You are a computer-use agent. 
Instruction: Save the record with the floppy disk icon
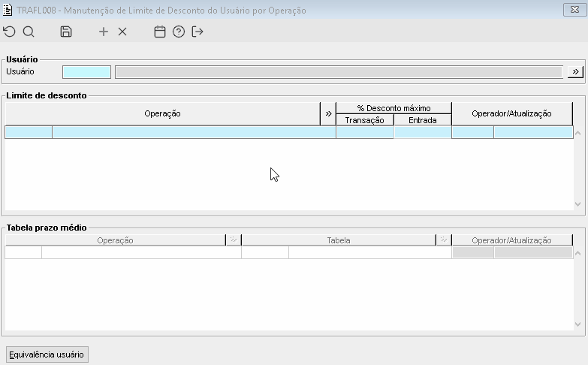coord(66,32)
